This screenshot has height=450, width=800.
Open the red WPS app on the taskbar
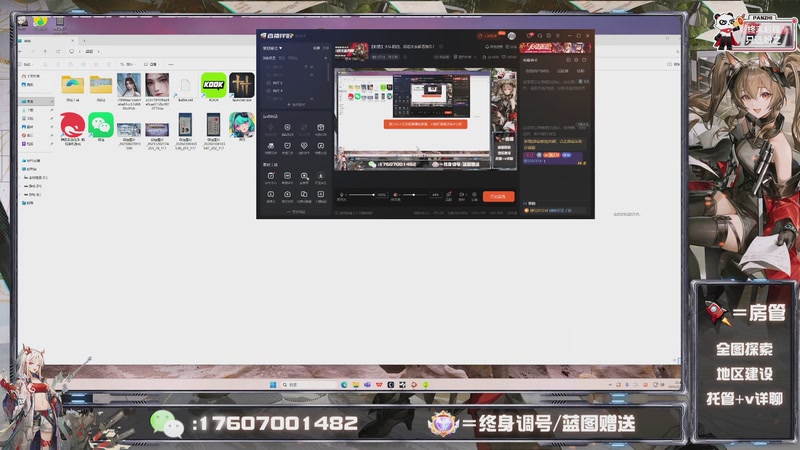point(379,384)
